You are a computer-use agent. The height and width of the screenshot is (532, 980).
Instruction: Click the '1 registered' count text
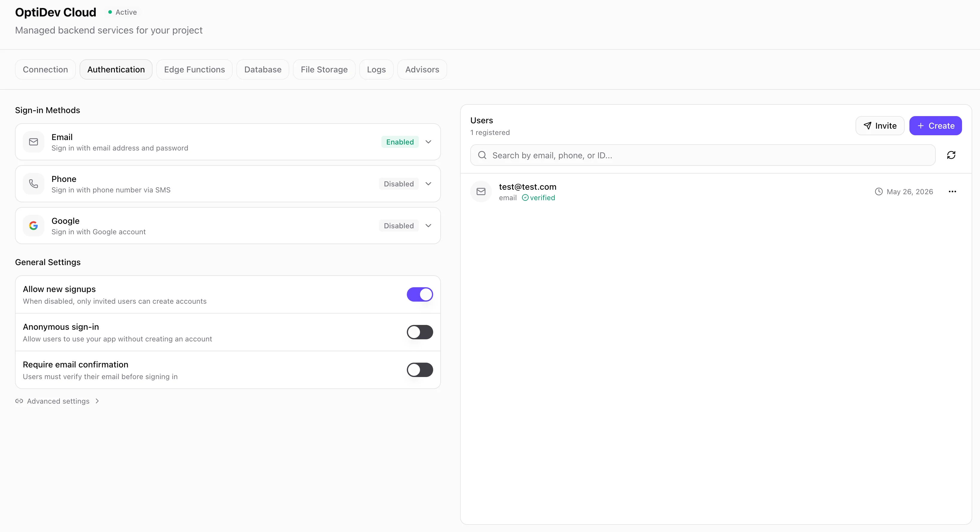[490, 133]
